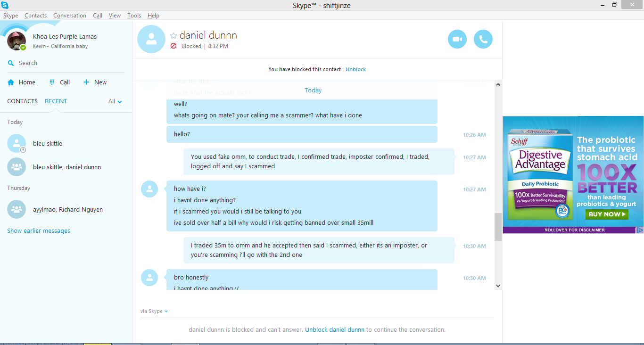Click the Unblock daniel dunnn link
644x345 pixels.
click(335, 330)
